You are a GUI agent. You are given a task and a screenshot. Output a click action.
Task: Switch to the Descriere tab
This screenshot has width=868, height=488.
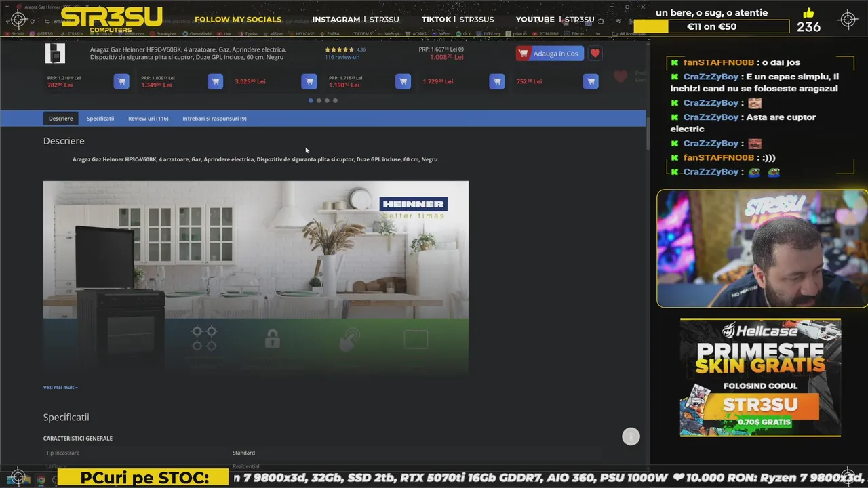tap(60, 118)
